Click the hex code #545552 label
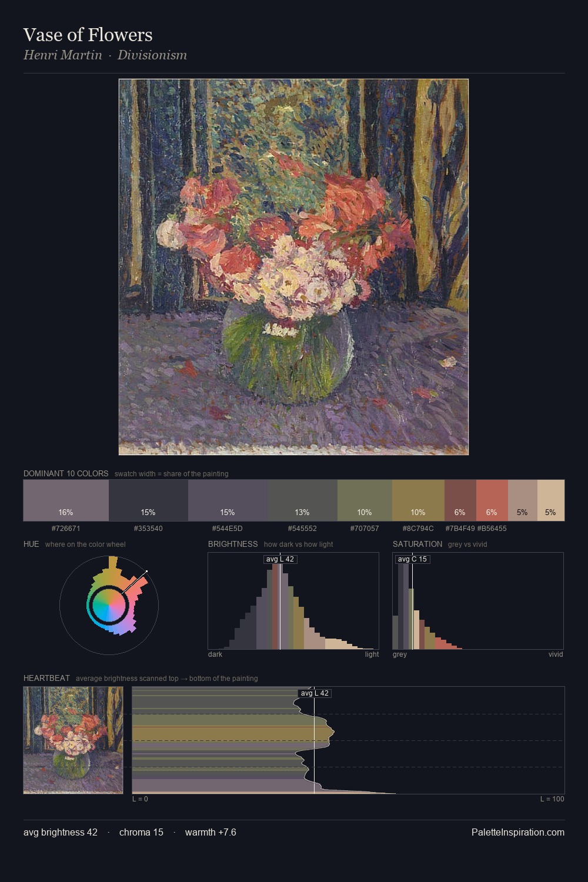588x882 pixels. point(302,529)
